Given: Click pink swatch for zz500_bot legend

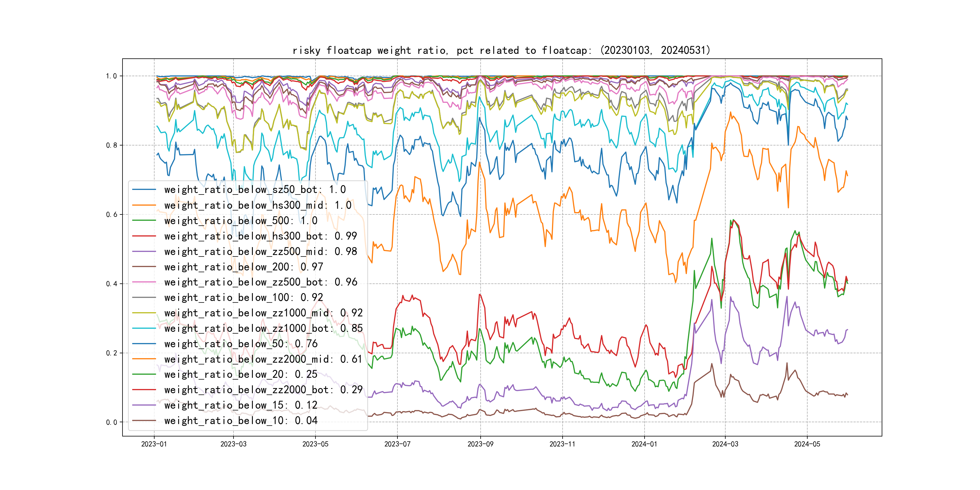Looking at the screenshot, I should [x=144, y=282].
